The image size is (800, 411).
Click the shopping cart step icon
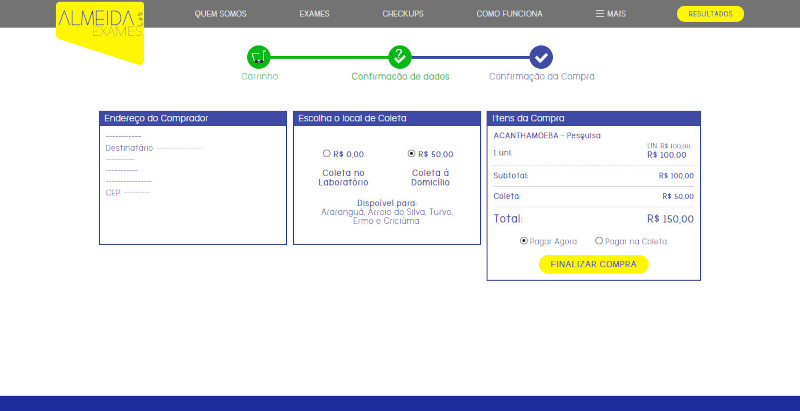pyautogui.click(x=259, y=57)
